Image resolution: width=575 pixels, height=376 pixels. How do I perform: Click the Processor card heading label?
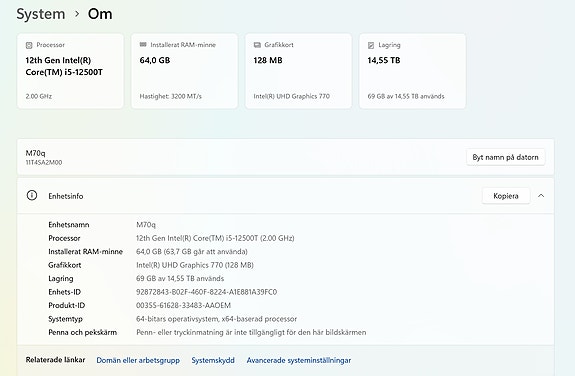click(51, 45)
